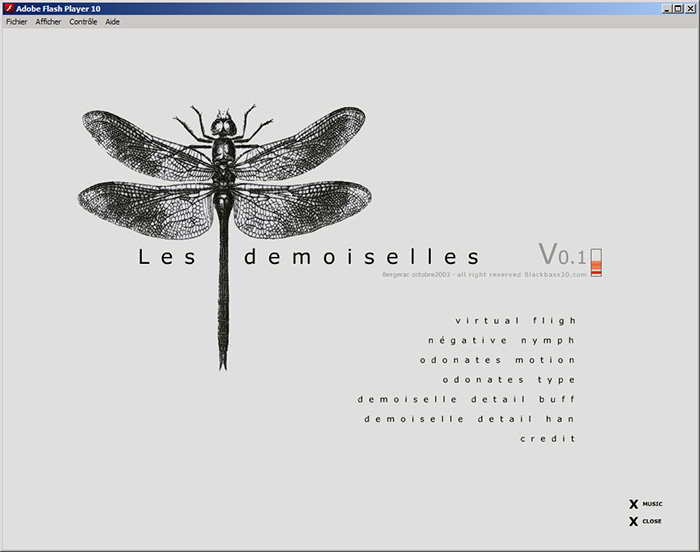Click the orange loading bar indicator
Viewport: 700px width, 552px height.
596,263
